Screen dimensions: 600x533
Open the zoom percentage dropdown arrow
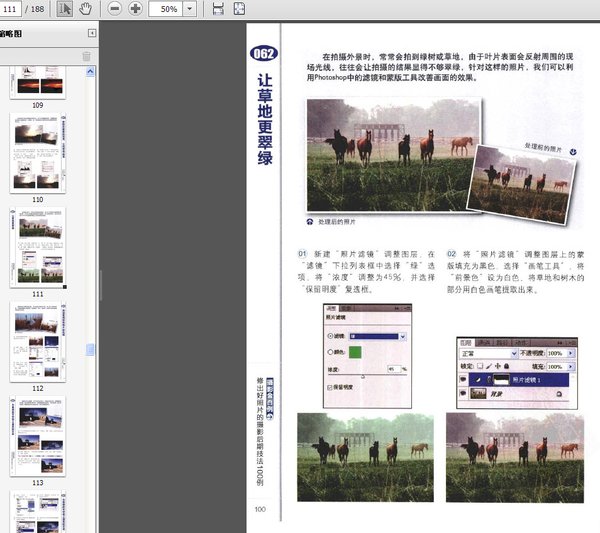point(189,8)
